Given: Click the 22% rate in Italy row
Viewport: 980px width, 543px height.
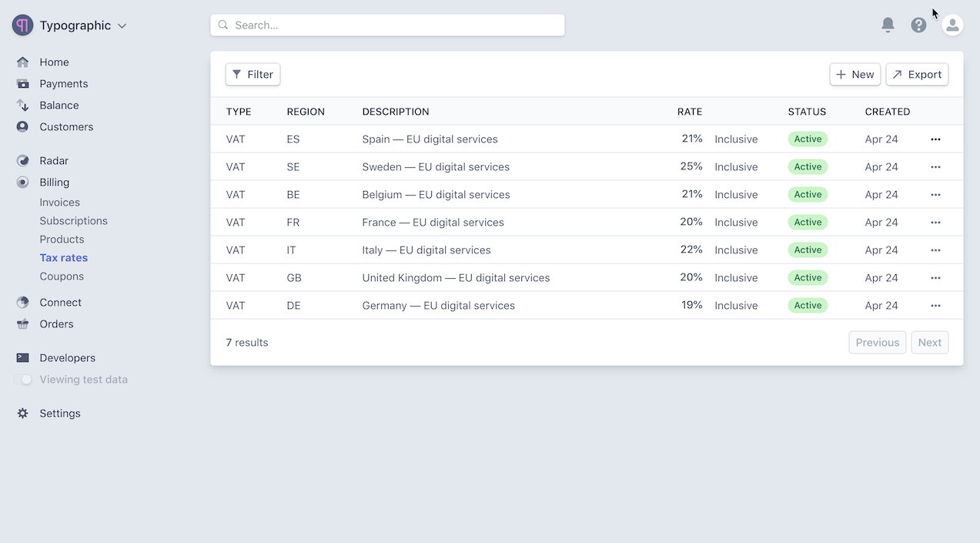Looking at the screenshot, I should [691, 250].
